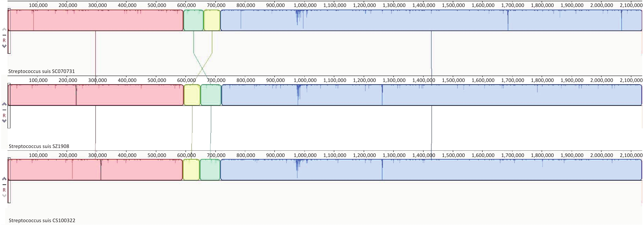
Task: Select the green LCB block in SZ1908
Action: 211,95
